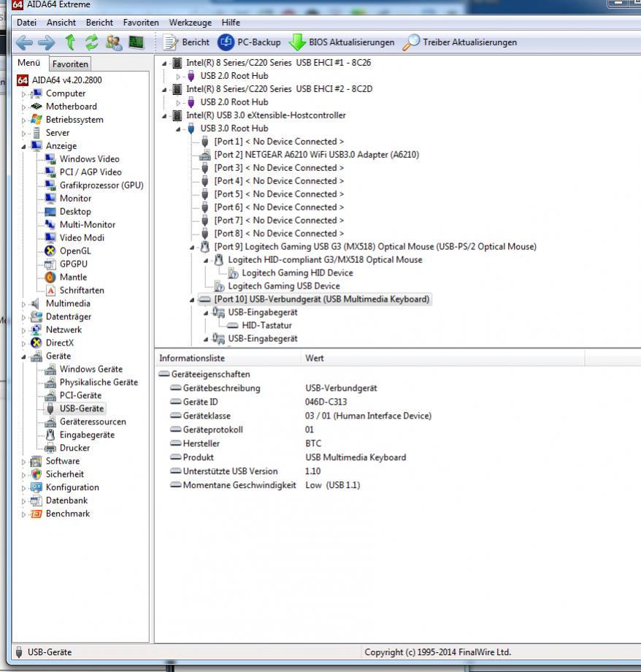Select Intel USB 3.0 eXtensible-Hostcontroller
641x672 pixels.
tap(266, 115)
